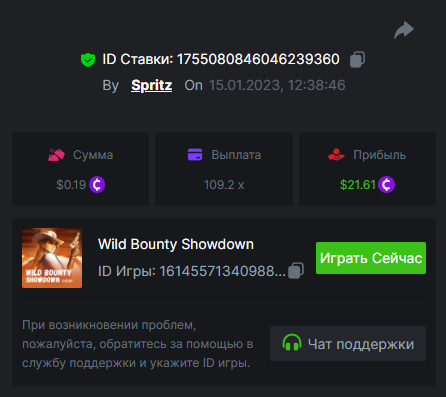Viewport: 446px width, 397px height.
Task: Copy the bet ID number
Action: (x=357, y=60)
